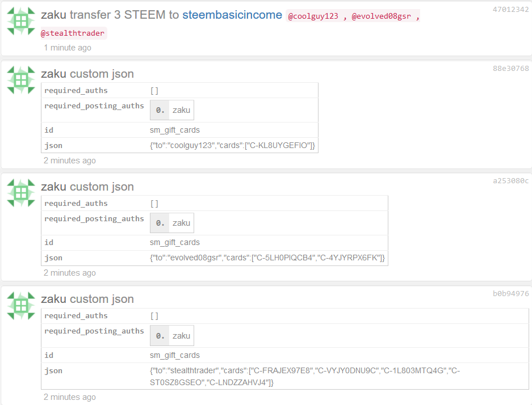Click the @evolved08gsr memo mention
The height and width of the screenshot is (405, 532).
381,16
